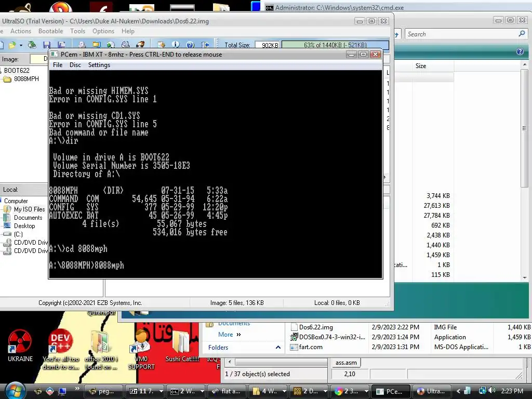The height and width of the screenshot is (399, 532).
Task: Select the Dos6.22.img file row
Action: click(x=410, y=327)
